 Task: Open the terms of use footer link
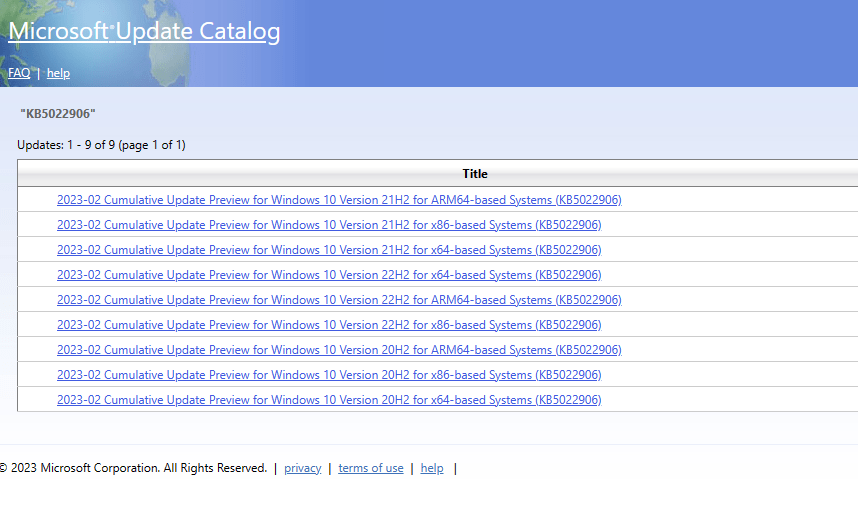coord(370,468)
